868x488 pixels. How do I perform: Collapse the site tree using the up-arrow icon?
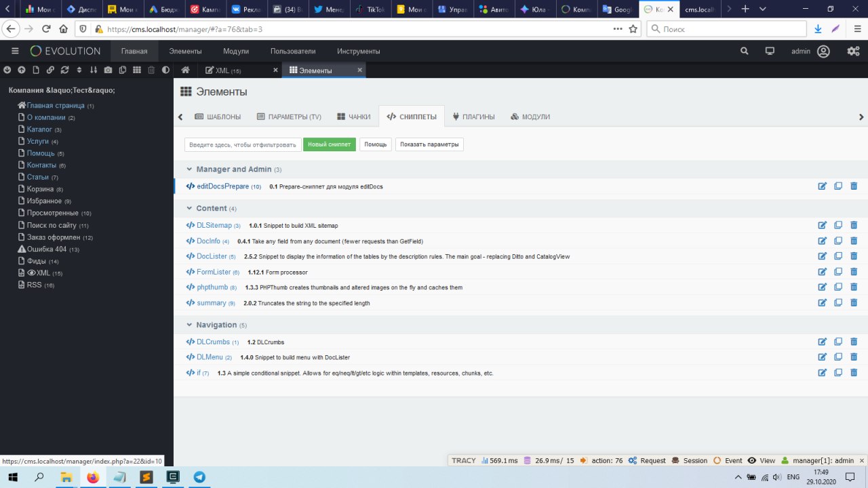[22, 70]
